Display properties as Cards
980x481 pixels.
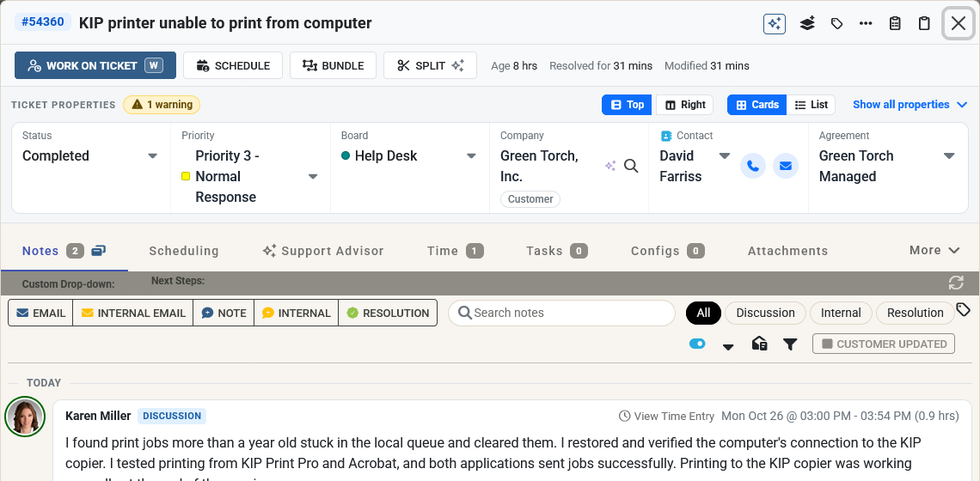tap(756, 104)
